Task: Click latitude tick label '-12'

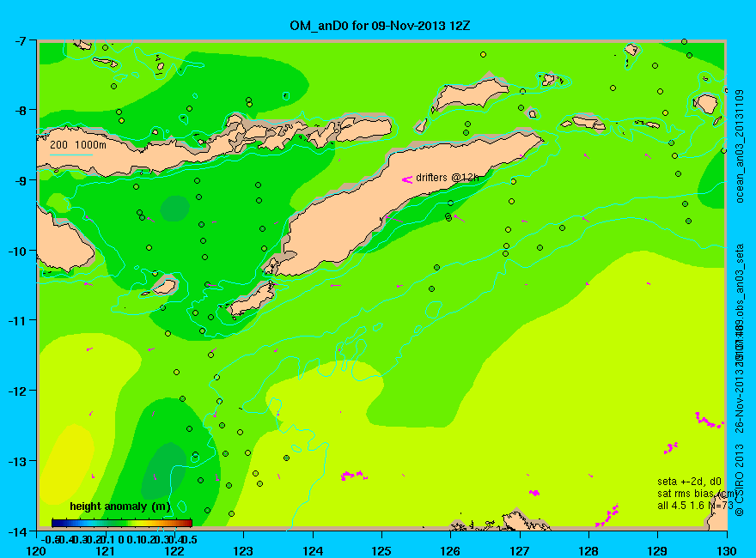Action: [x=17, y=391]
